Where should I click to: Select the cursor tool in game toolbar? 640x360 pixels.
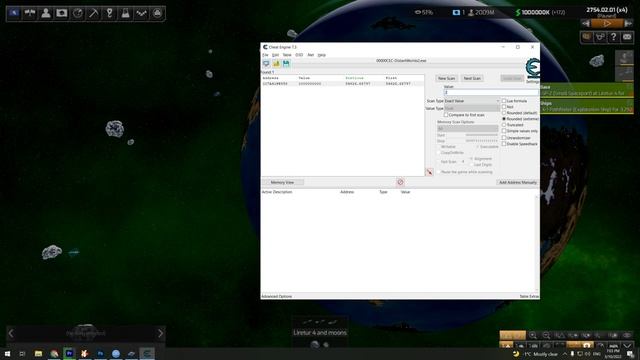tap(14, 13)
